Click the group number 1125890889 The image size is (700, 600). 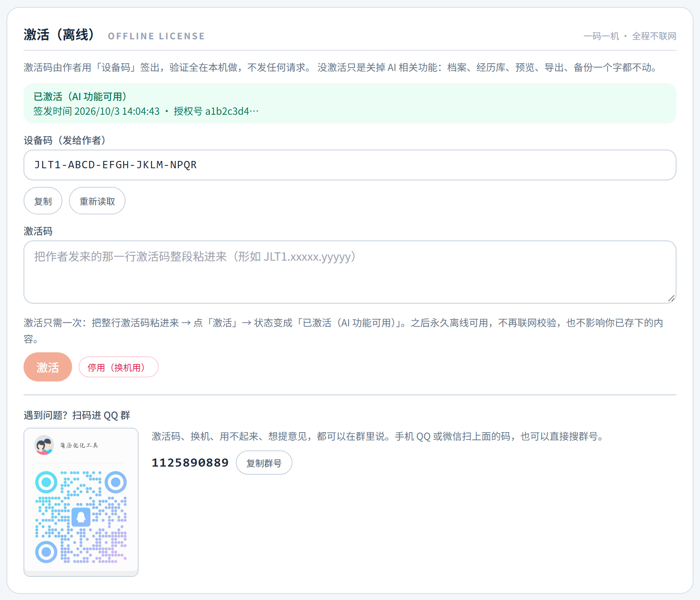pos(190,463)
